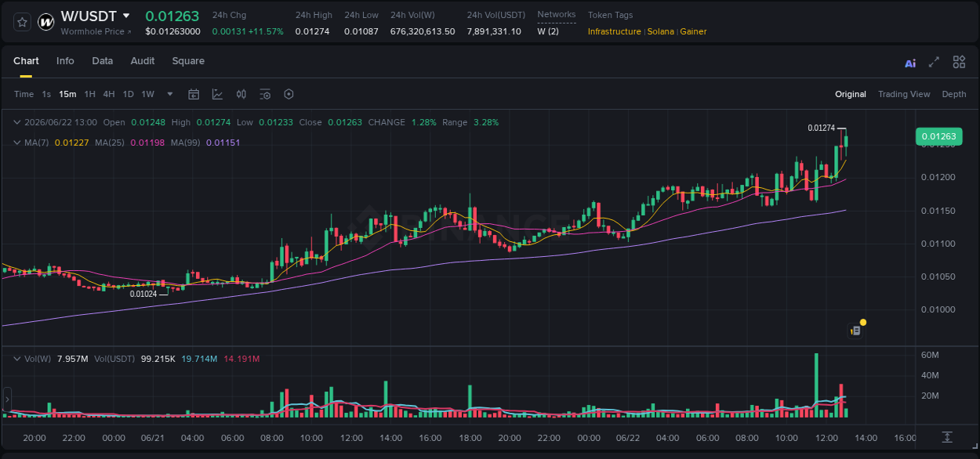Image resolution: width=980 pixels, height=459 pixels.
Task: Click the current price tag 0.01263
Action: [938, 136]
